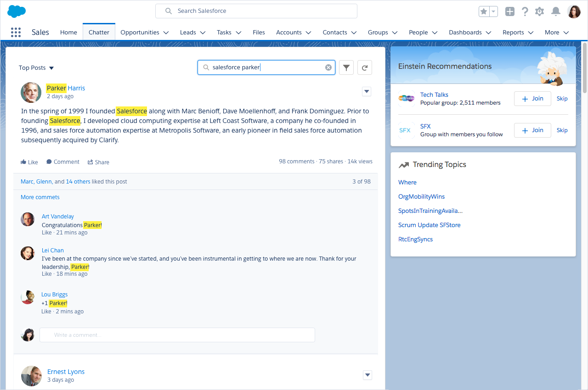The image size is (588, 390).
Task: Refresh the Chatter feed
Action: pyautogui.click(x=364, y=67)
